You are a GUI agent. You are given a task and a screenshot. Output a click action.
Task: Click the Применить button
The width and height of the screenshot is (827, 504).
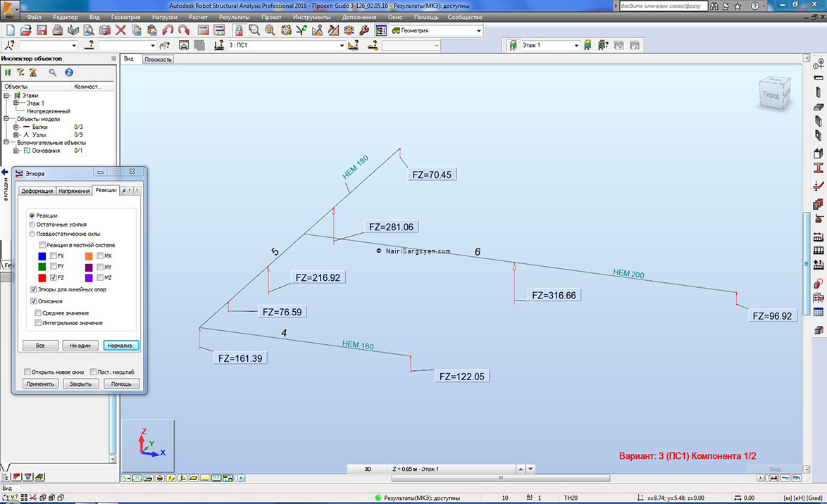(x=41, y=384)
